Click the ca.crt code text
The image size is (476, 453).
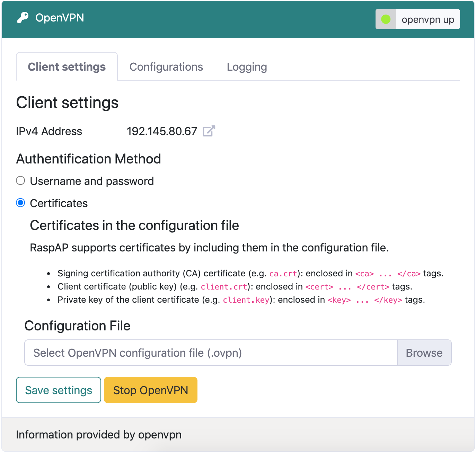283,274
